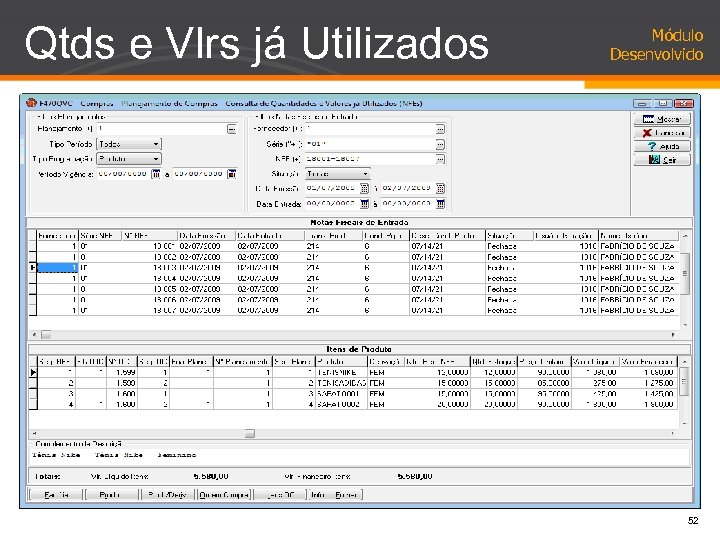720x540 pixels.
Task: Click the Sair exit button
Action: tap(662, 159)
